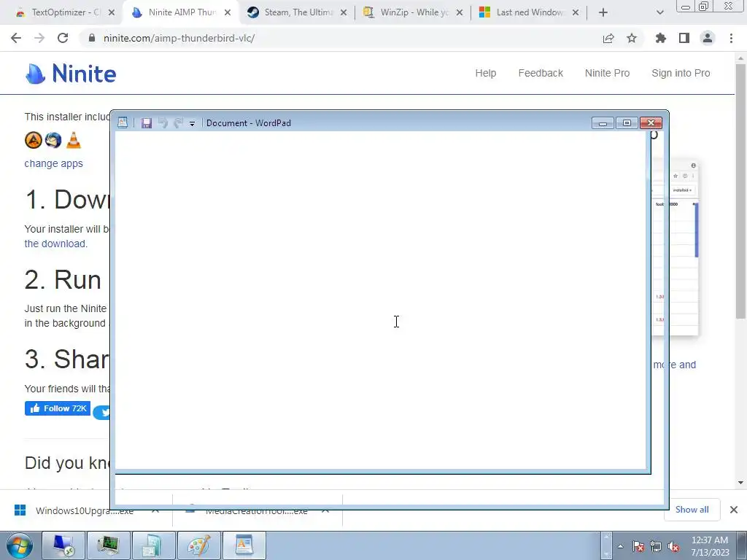
Task: Bookmark this tab with star icon
Action: pyautogui.click(x=632, y=38)
